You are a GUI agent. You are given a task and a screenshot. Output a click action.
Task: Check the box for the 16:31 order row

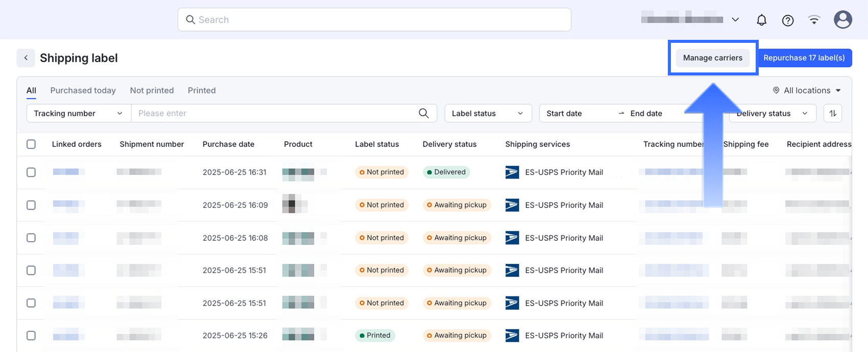31,172
